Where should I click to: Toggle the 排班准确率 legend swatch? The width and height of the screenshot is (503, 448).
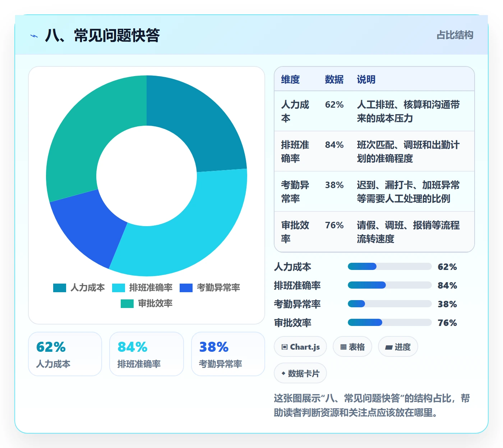click(119, 288)
